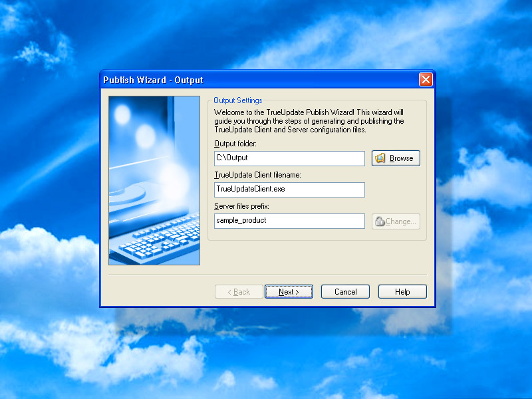The image size is (532, 399).
Task: Click the Browse button for output folder
Action: click(396, 158)
